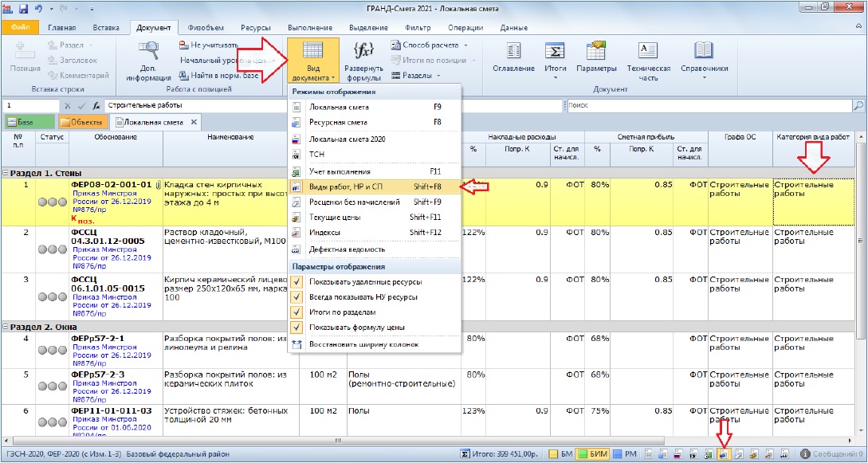
Task: Toggle БМ calculation mode in status bar
Action: tap(561, 454)
